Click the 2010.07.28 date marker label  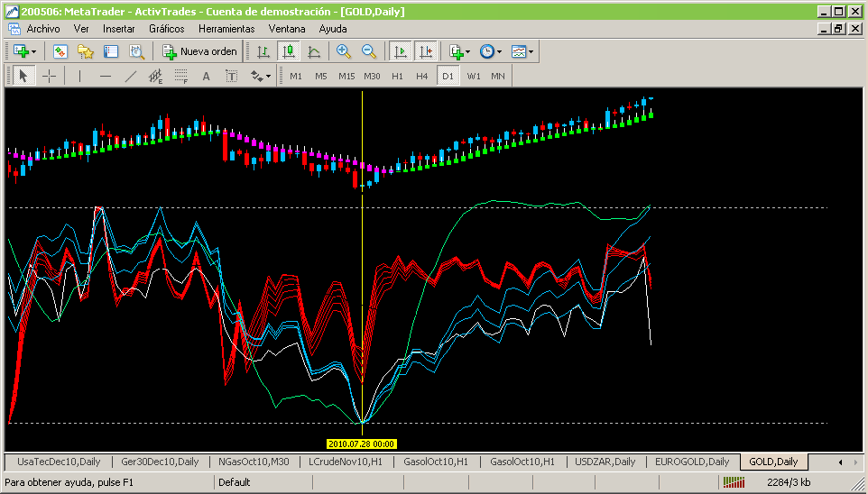tap(362, 444)
